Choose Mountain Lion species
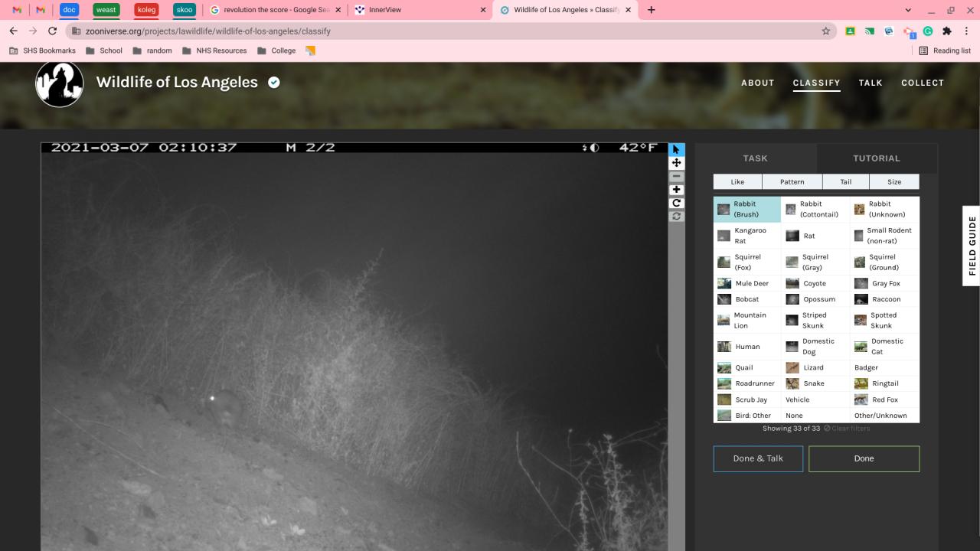This screenshot has width=980, height=551. pyautogui.click(x=747, y=320)
